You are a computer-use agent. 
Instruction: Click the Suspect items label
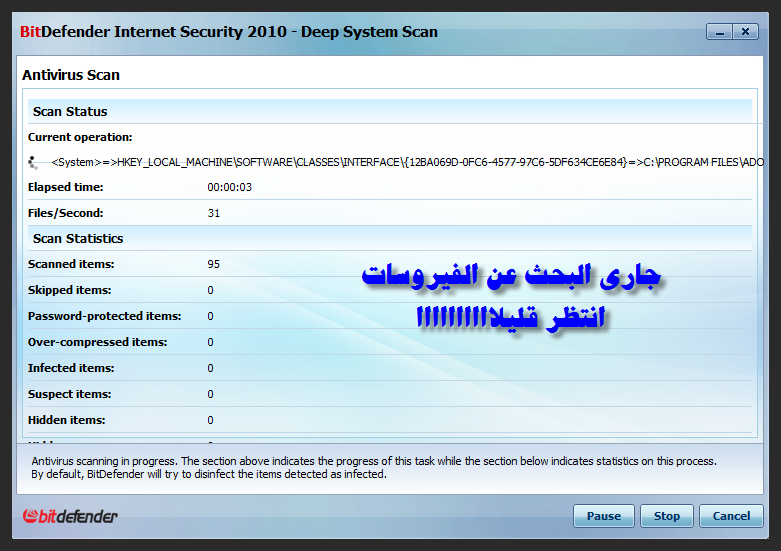pyautogui.click(x=69, y=394)
